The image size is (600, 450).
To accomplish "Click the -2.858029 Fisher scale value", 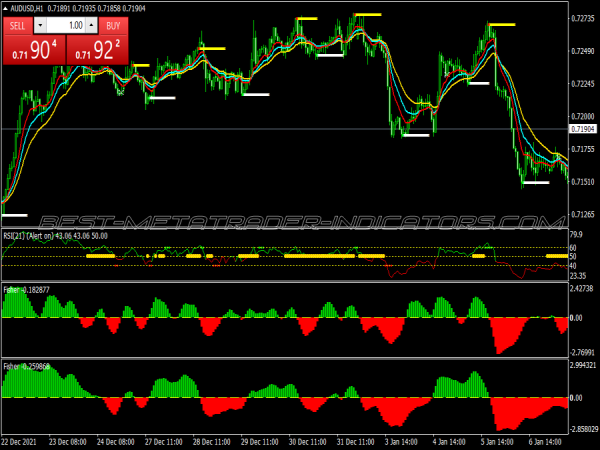I will [x=583, y=429].
